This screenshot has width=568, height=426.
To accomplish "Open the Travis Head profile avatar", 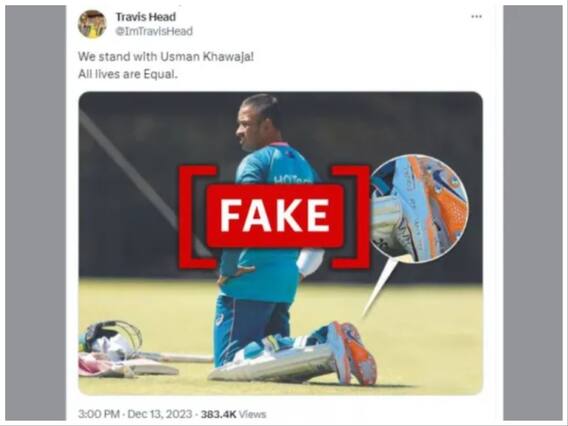I will (92, 24).
